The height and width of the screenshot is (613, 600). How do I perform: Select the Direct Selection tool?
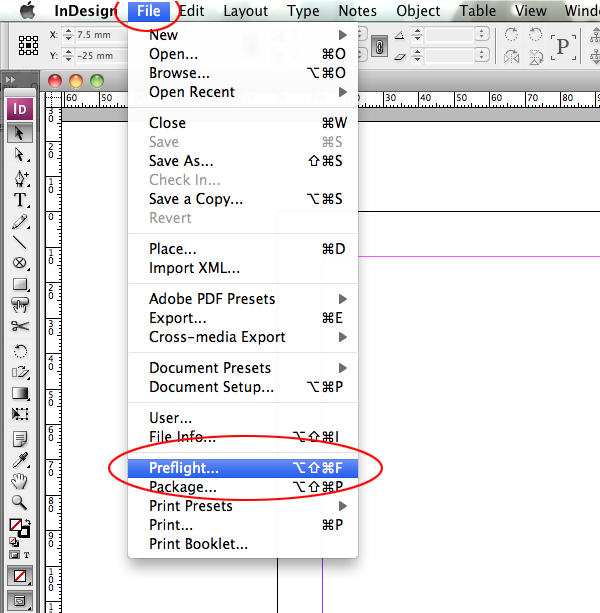(20, 155)
